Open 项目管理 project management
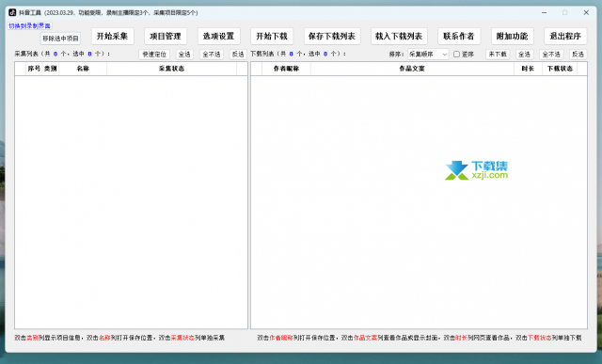 166,36
